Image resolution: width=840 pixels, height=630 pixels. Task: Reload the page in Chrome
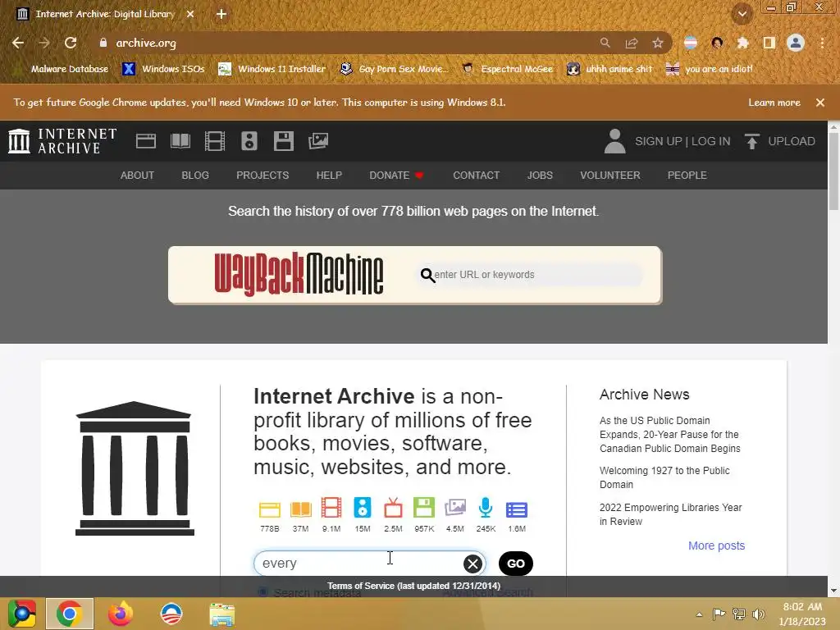tap(71, 43)
